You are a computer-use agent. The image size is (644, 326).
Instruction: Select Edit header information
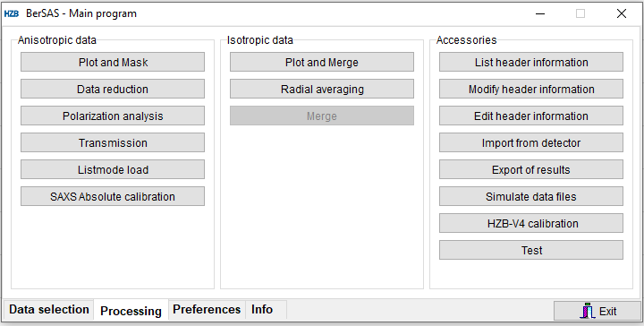pos(531,116)
